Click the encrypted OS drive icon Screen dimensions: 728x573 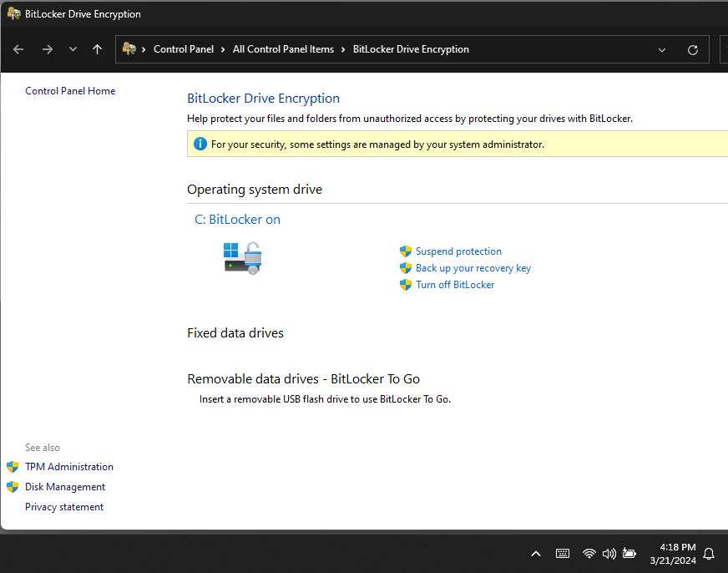(243, 258)
